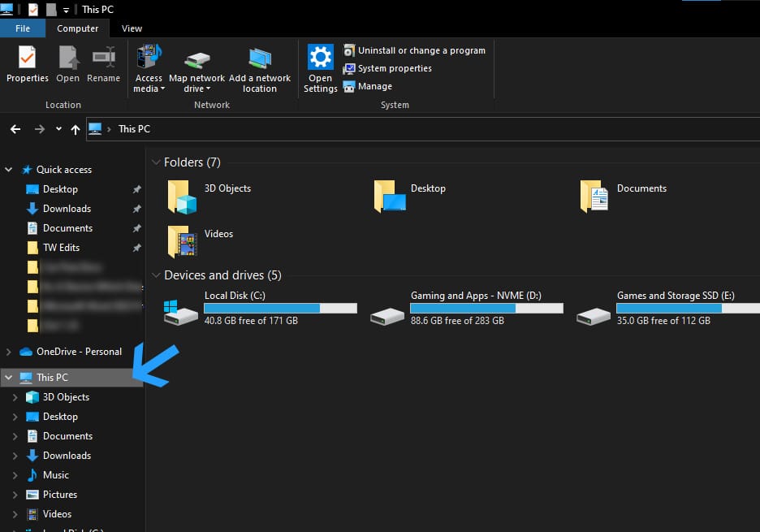Click the up one level button
The image size is (760, 532).
[x=76, y=128]
